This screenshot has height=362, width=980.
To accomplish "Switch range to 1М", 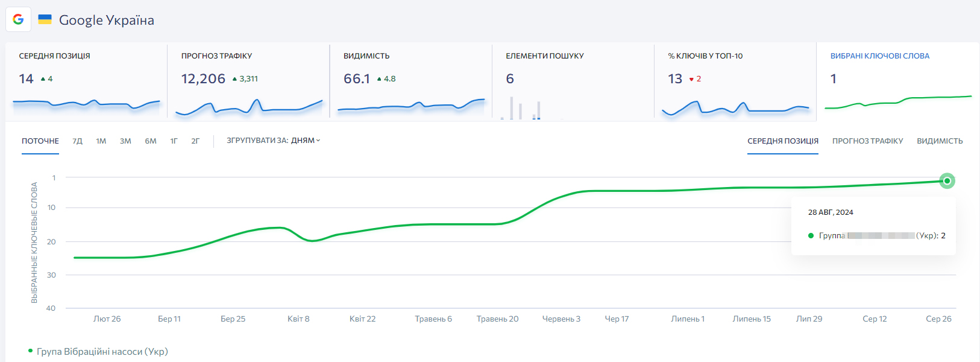I will click(101, 141).
